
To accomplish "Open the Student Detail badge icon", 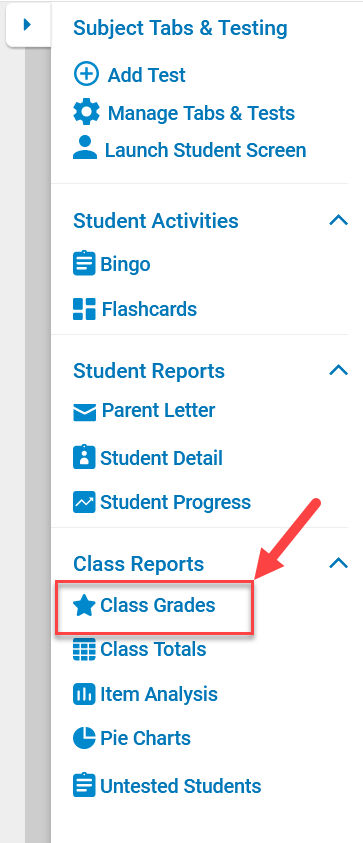I will pyautogui.click(x=84, y=458).
